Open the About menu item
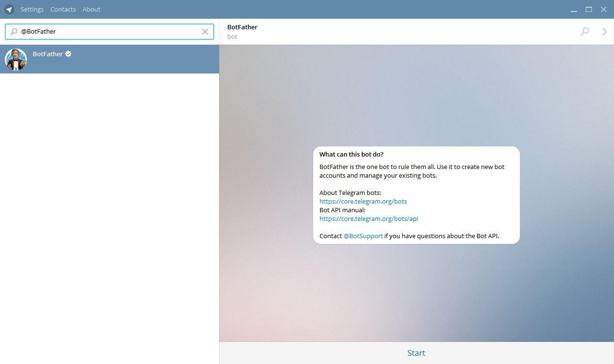 coord(91,10)
